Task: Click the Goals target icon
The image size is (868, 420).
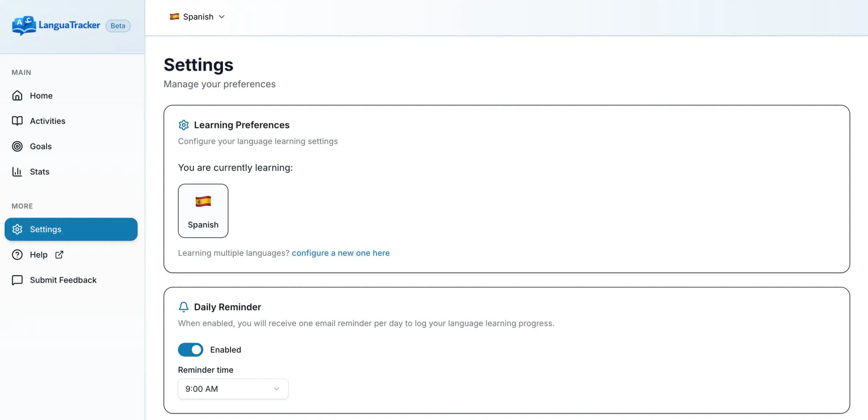Action: (x=17, y=146)
